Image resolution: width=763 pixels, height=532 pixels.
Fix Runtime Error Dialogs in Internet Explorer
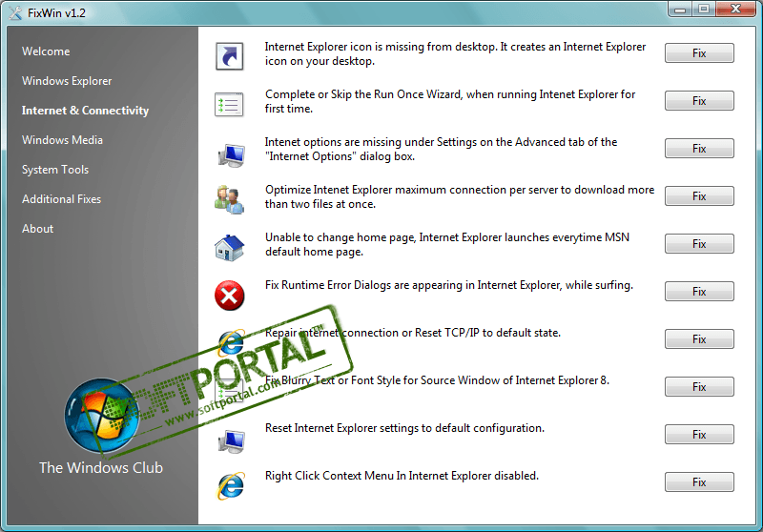(x=699, y=292)
